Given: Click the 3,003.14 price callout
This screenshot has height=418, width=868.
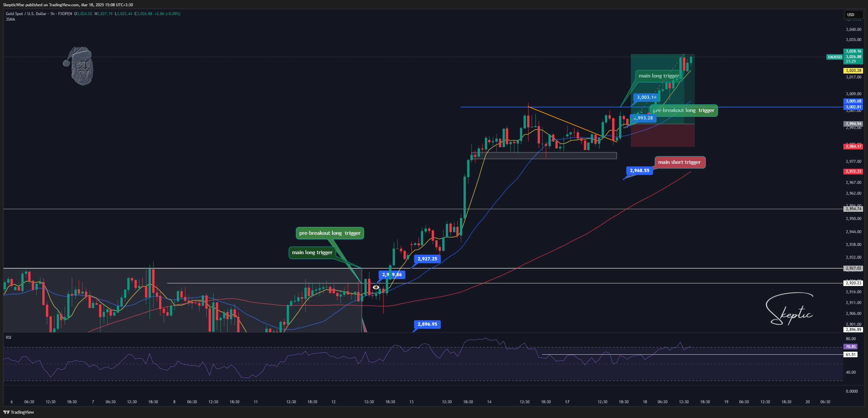Looking at the screenshot, I should 646,97.
